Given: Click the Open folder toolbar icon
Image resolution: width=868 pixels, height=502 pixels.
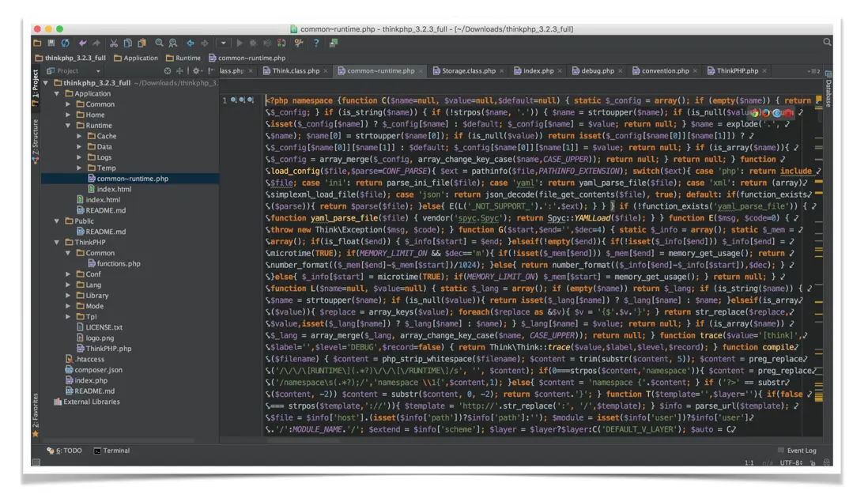Looking at the screenshot, I should click(37, 43).
